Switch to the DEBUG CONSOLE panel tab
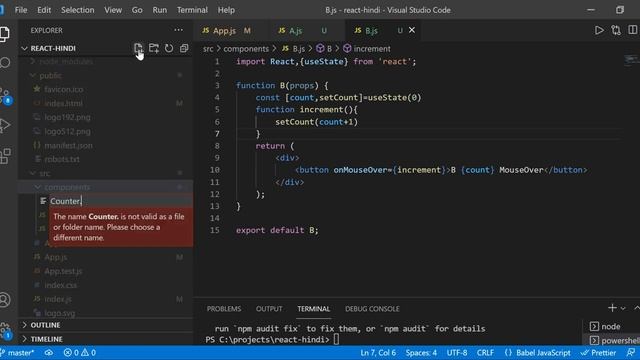 click(372, 309)
